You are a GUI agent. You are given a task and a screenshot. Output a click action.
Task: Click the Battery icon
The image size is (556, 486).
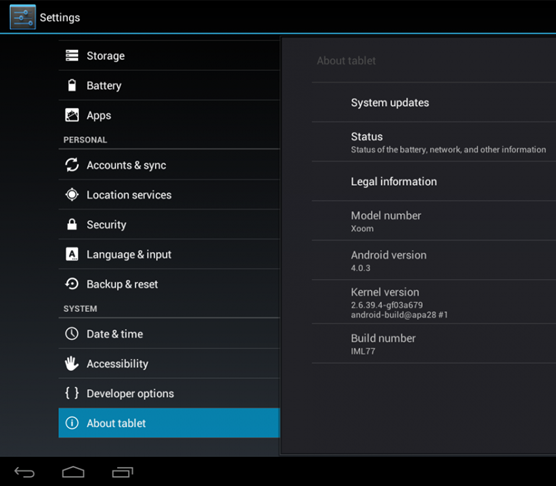pyautogui.click(x=72, y=85)
